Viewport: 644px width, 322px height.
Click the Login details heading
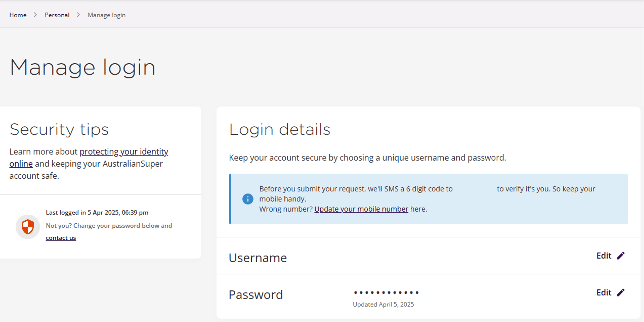click(x=279, y=129)
